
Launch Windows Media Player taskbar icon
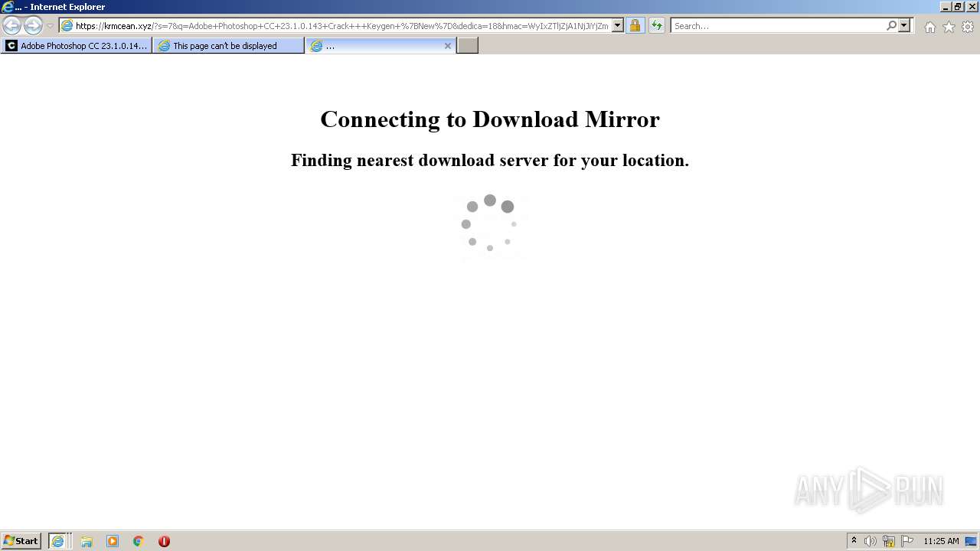pyautogui.click(x=113, y=541)
